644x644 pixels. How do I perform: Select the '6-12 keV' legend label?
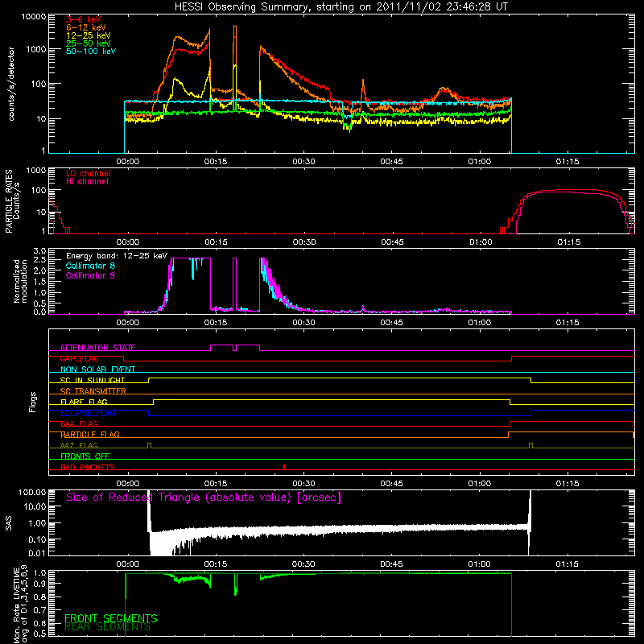pyautogui.click(x=86, y=27)
